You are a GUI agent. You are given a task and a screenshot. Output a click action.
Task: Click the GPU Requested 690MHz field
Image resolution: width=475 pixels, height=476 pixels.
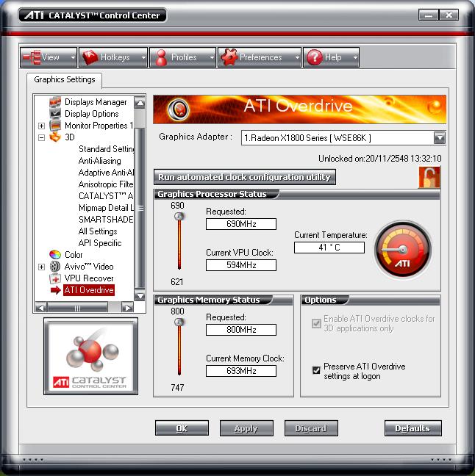click(x=241, y=224)
